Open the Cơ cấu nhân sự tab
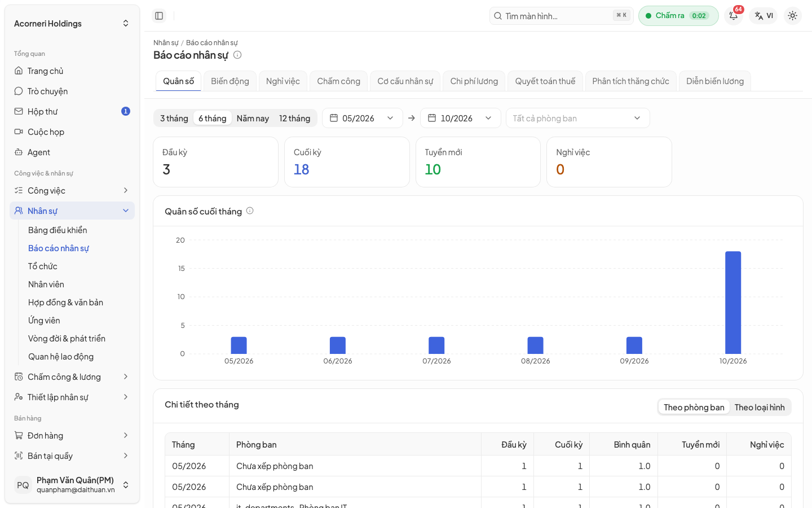812x508 pixels. click(405, 81)
